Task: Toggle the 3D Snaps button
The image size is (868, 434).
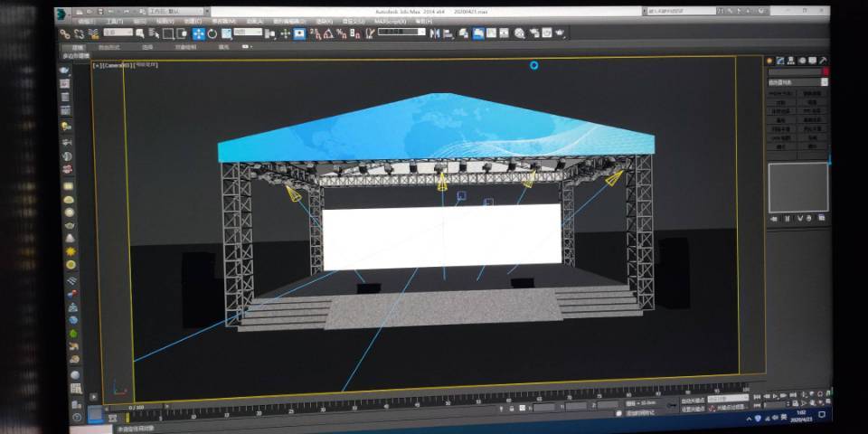Action: pos(315,33)
